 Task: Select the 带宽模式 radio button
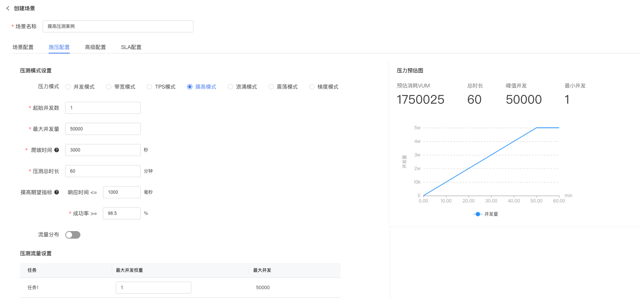point(109,87)
